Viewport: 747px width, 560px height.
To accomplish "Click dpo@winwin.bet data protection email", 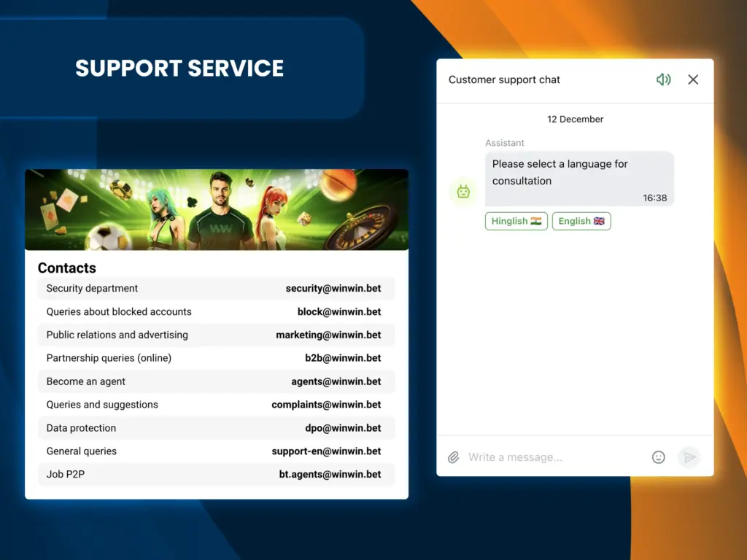I will [x=343, y=428].
